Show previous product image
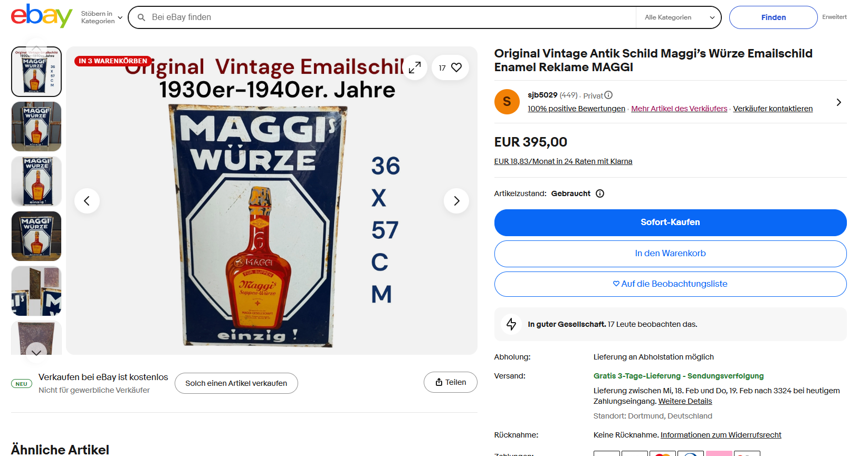This screenshot has width=868, height=456. pos(87,201)
